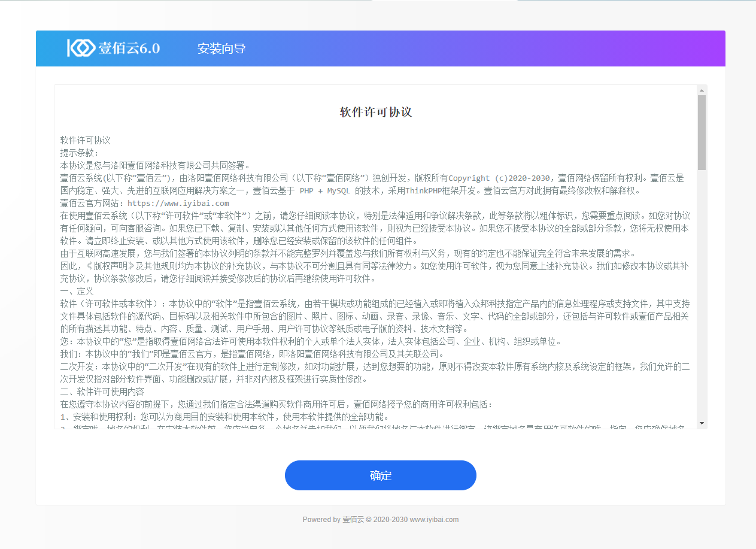Click the 一、定义 section heading
Viewport: 756px width, 549px height.
(x=77, y=291)
